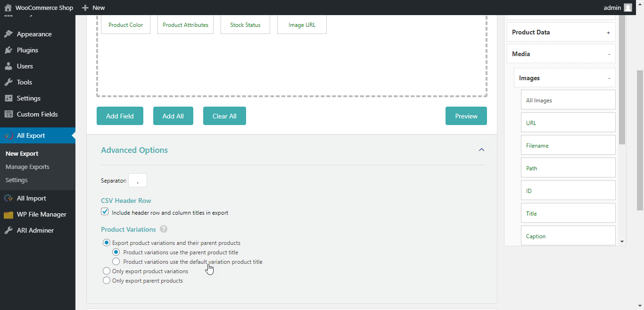Screen dimensions: 644x310
Task: Click the Custom Fields table icon
Action: click(8, 114)
